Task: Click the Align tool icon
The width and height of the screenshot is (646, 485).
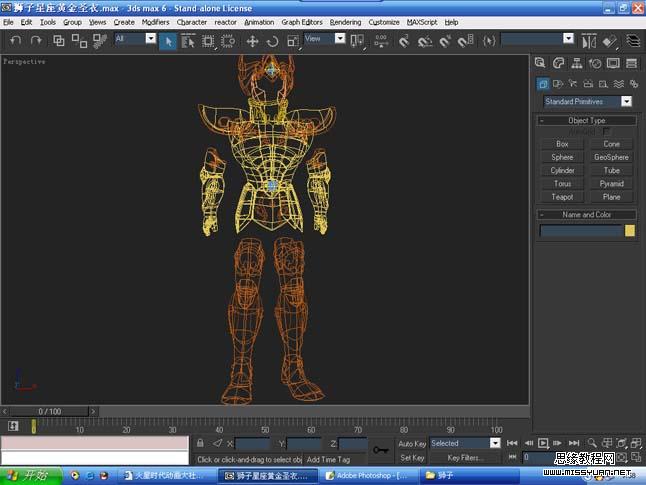Action: pos(609,41)
